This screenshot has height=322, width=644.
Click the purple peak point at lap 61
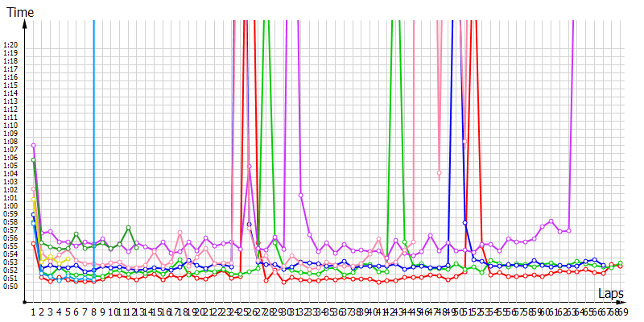(551, 221)
